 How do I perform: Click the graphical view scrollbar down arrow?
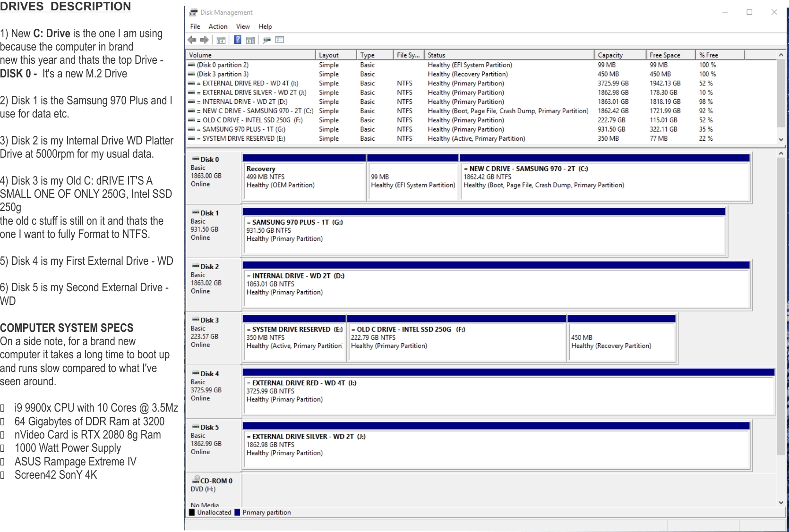pos(781,503)
